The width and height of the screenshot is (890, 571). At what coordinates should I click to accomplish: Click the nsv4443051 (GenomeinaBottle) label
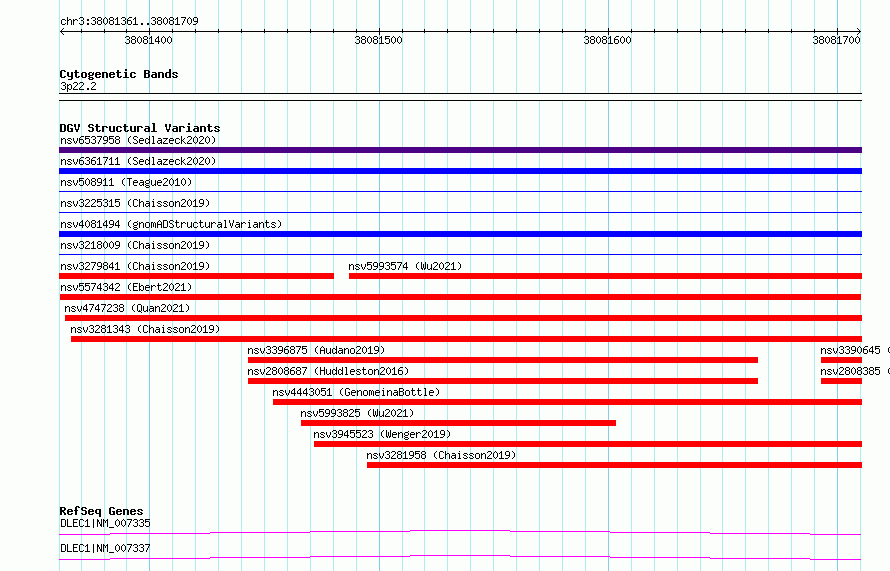point(356,392)
